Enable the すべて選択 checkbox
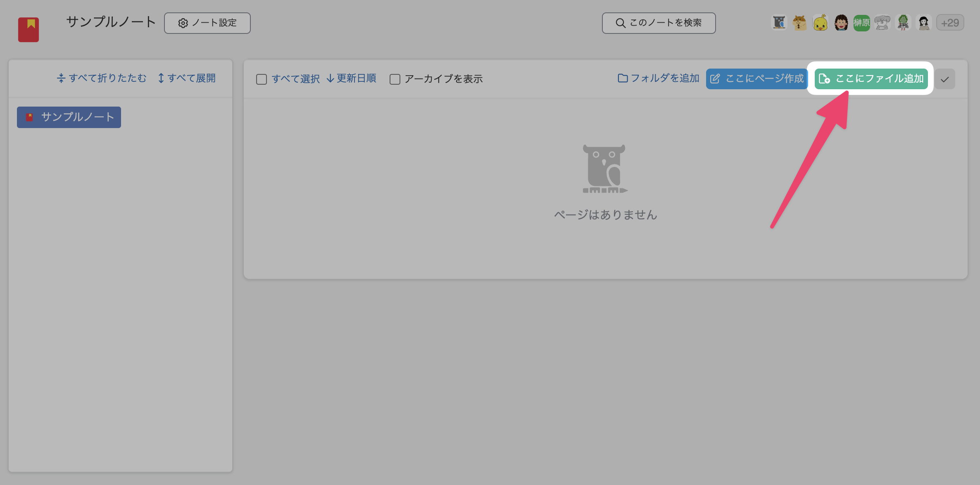 (x=261, y=79)
